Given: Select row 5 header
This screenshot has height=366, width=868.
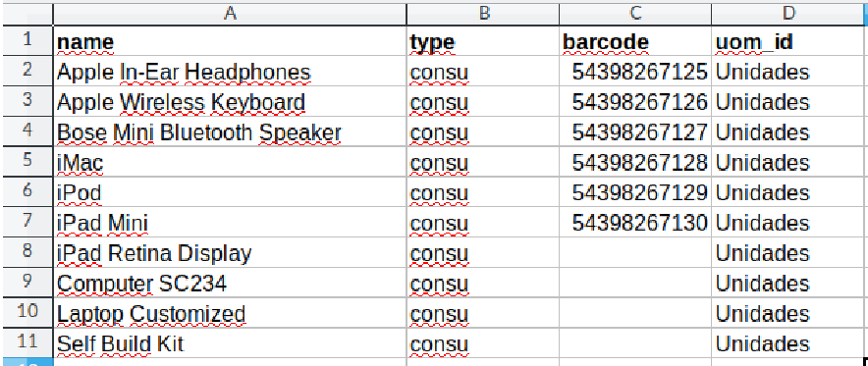Looking at the screenshot, I should point(27,162).
